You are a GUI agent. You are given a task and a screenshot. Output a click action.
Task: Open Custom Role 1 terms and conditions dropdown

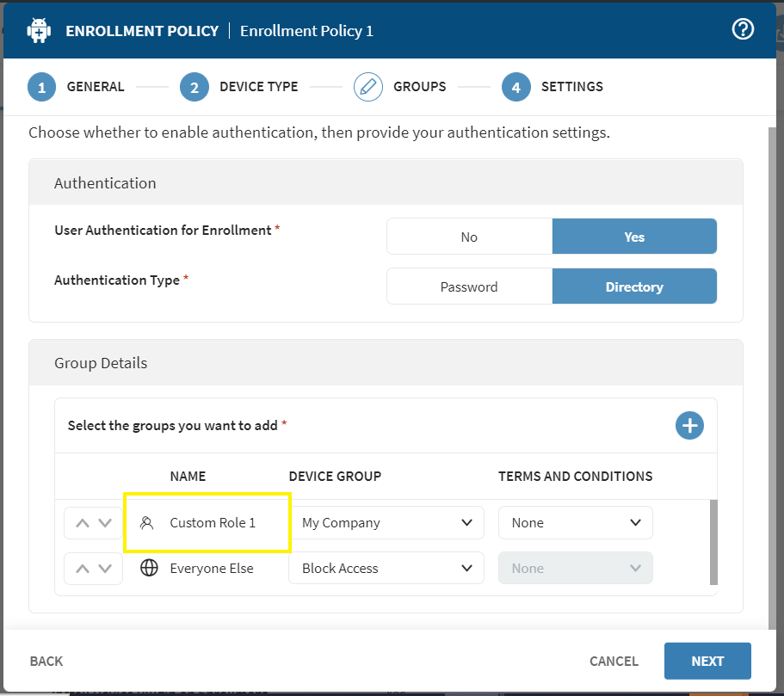[x=575, y=522]
